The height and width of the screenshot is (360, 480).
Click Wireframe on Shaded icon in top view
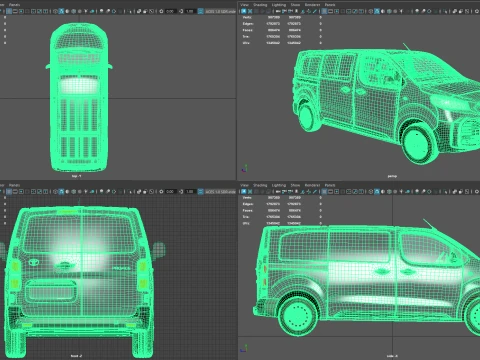click(73, 11)
